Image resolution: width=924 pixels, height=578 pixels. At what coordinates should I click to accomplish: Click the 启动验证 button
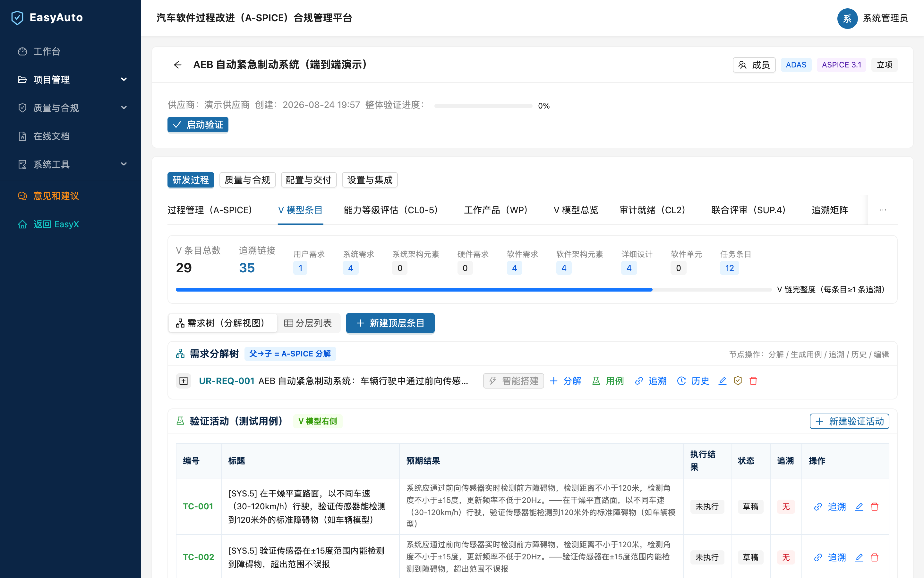[198, 125]
